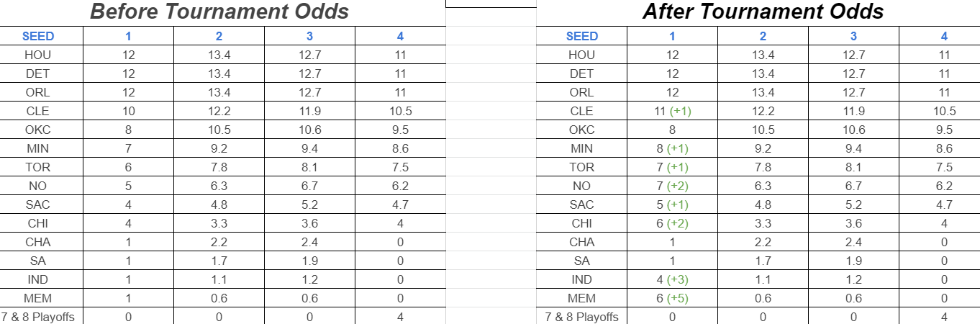The width and height of the screenshot is (980, 324).
Task: Select the 'After Tournament Odds' title
Action: coord(763,12)
